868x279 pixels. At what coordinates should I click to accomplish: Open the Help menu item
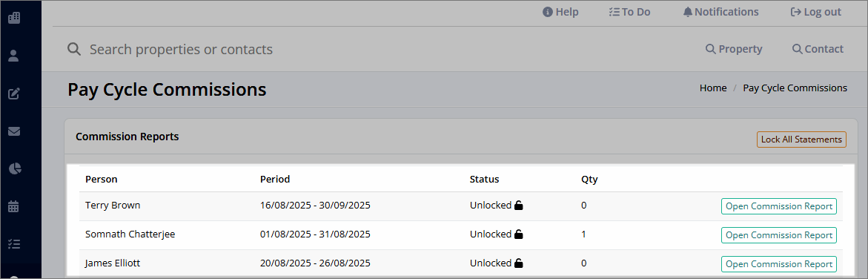560,12
